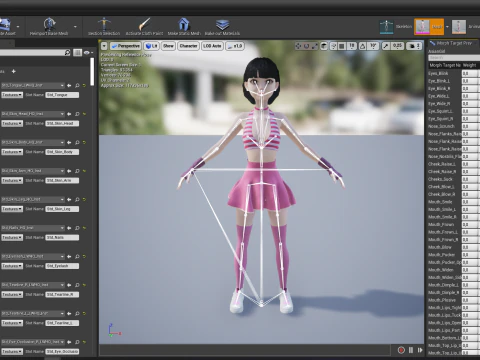The width and height of the screenshot is (480, 360).
Task: Toggle grid snapping in viewport
Action: (342, 46)
